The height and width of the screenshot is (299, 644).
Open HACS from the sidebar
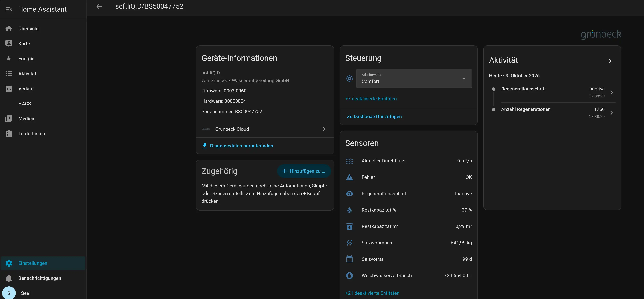click(x=43, y=104)
